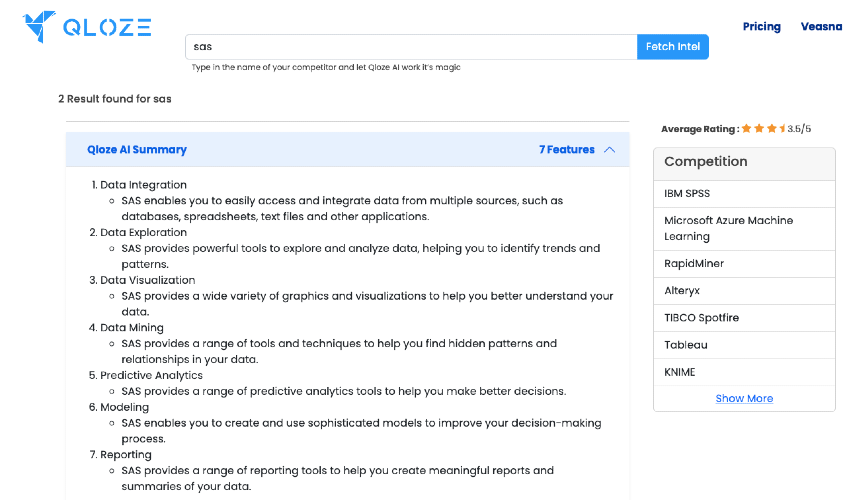
Task: Click the QLOZE wordmark in the header
Action: [107, 27]
